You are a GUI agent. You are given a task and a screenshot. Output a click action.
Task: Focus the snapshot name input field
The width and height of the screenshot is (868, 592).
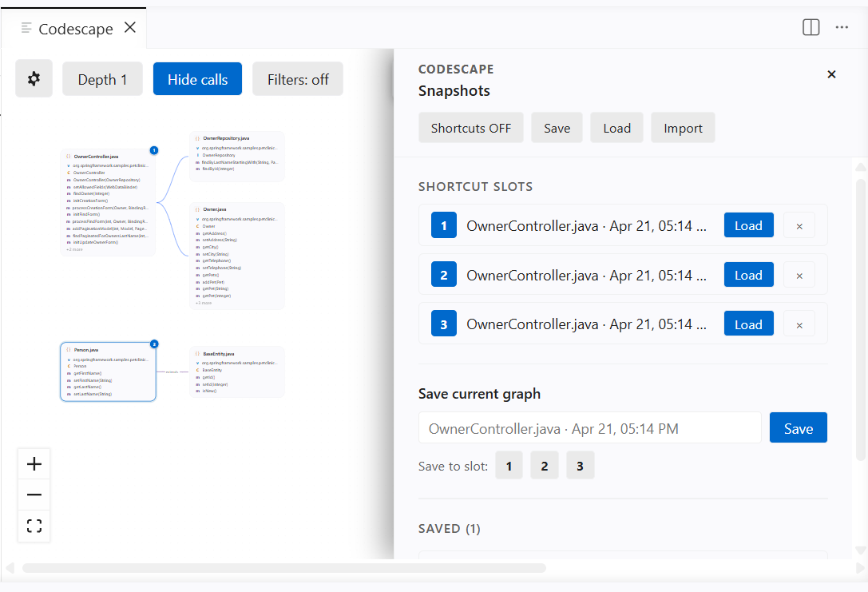click(x=590, y=428)
